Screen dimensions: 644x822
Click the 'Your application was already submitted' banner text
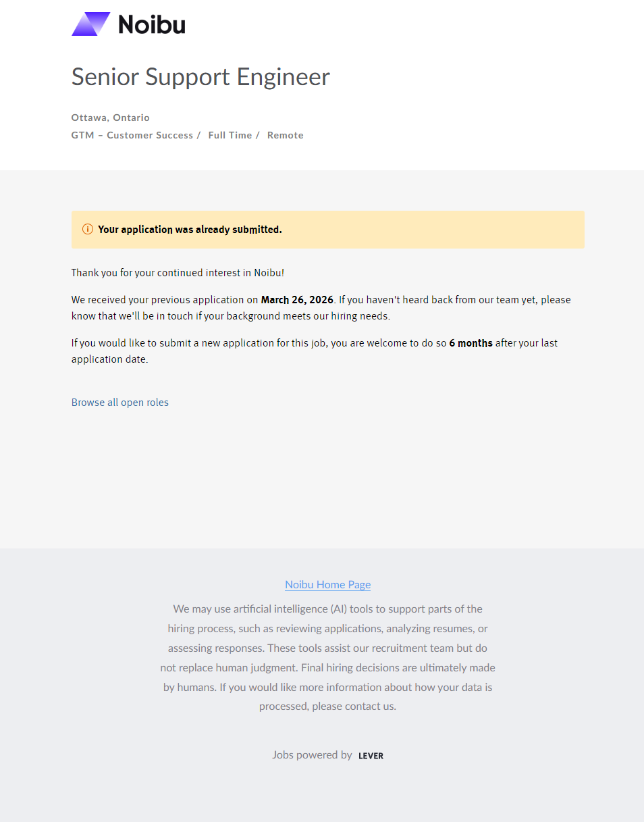point(190,230)
